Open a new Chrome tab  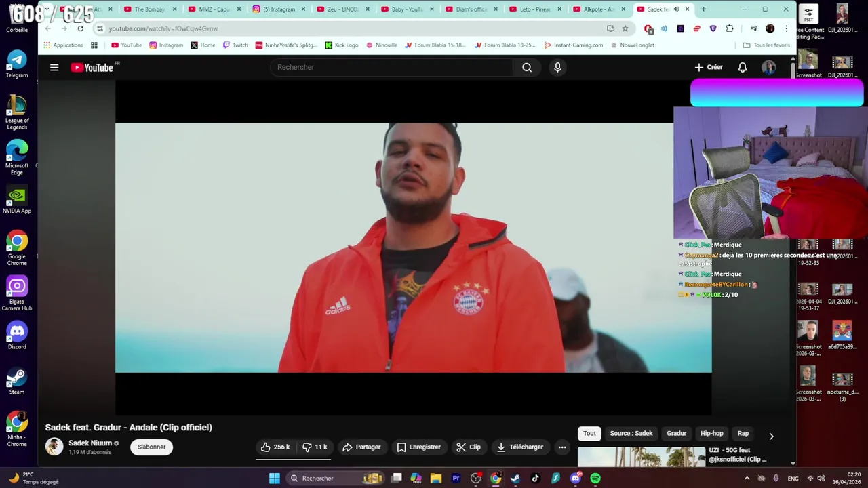[x=703, y=9]
